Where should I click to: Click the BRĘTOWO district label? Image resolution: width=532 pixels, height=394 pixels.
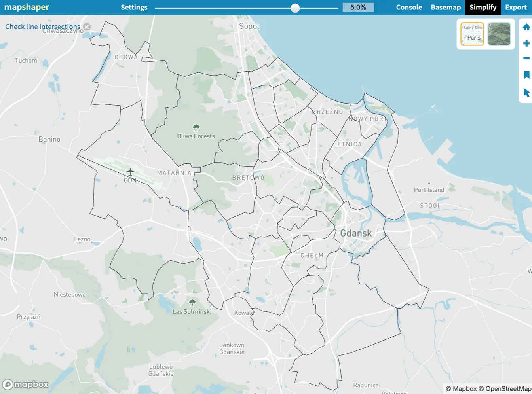pos(248,178)
